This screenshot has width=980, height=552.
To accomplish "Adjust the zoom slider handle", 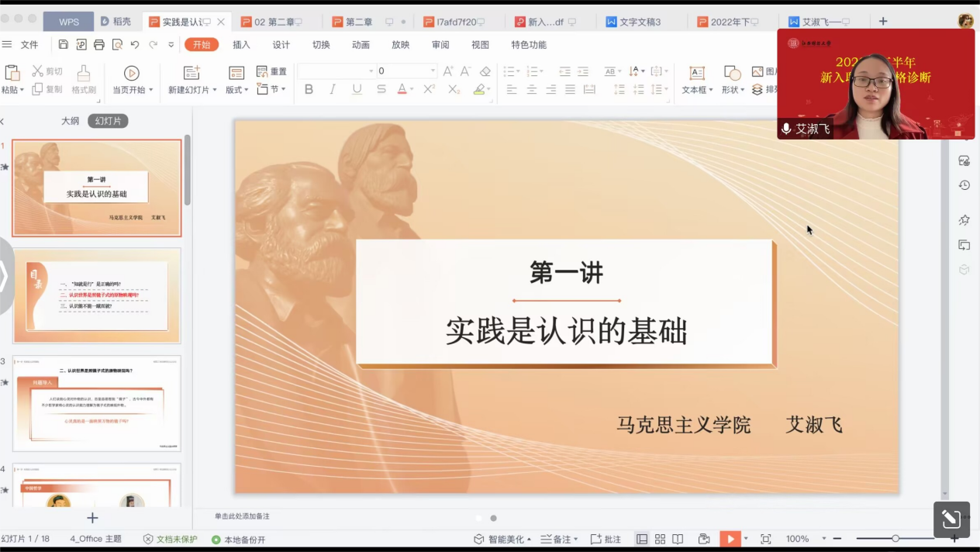I will (895, 538).
